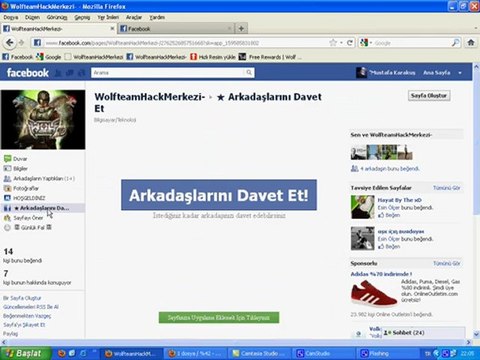This screenshot has width=480, height=360.
Task: Click the Firefox back arrow button
Action: click(10, 43)
